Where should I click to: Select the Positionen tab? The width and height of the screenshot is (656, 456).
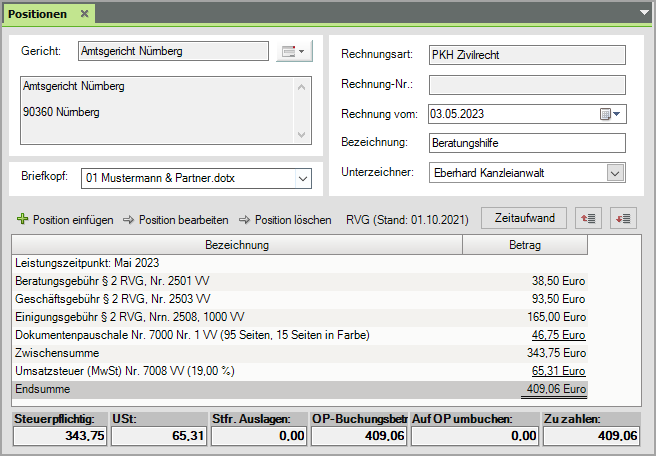(38, 14)
